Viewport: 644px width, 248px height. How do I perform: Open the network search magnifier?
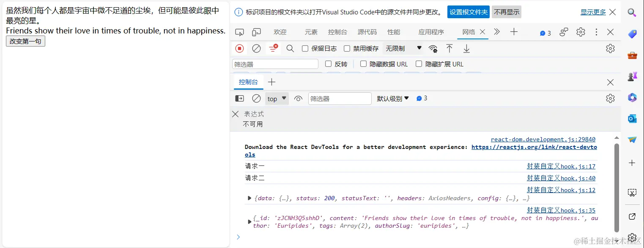click(290, 49)
